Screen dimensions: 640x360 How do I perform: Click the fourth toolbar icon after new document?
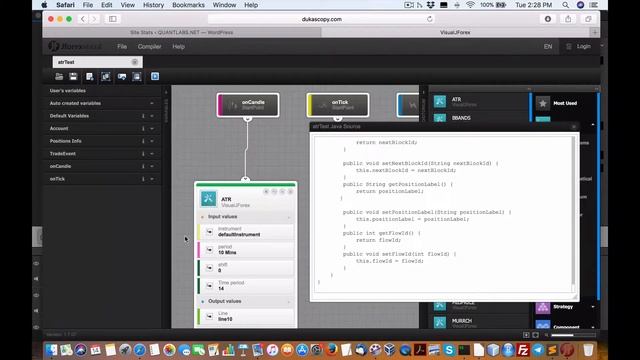[106, 76]
